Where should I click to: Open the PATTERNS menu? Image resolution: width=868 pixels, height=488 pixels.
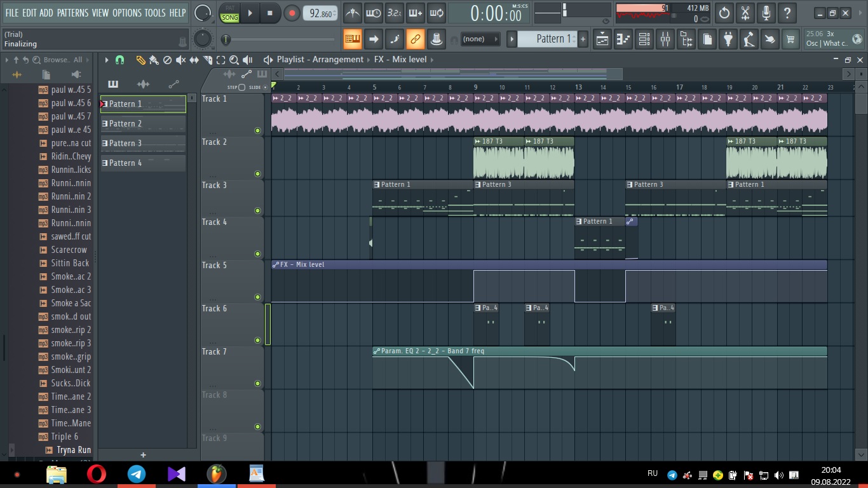(x=72, y=13)
